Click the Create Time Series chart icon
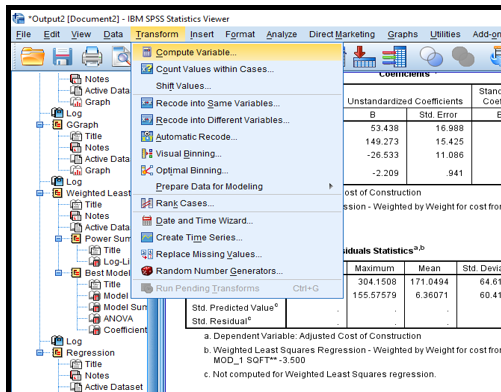 (x=147, y=237)
